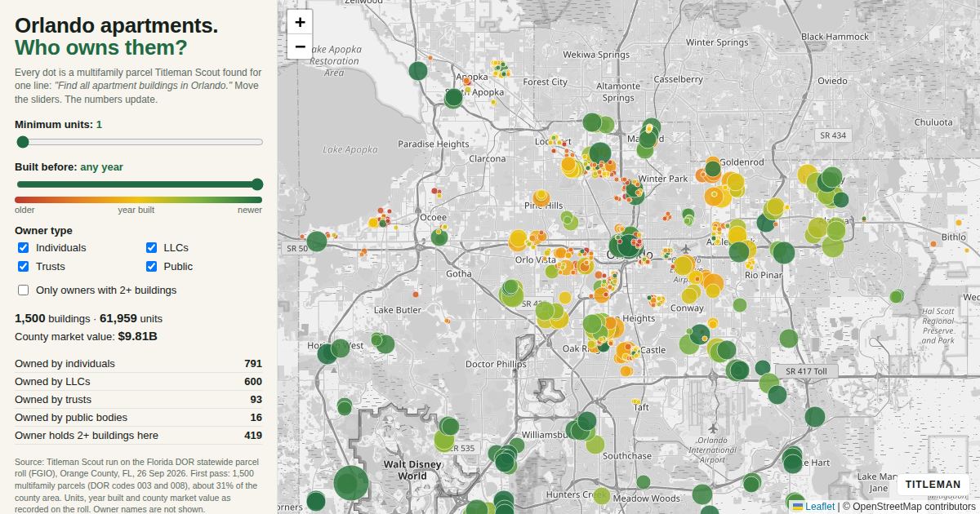The image size is (980, 514).
Task: Toggle the Trusts checkbox
Action: (x=23, y=267)
